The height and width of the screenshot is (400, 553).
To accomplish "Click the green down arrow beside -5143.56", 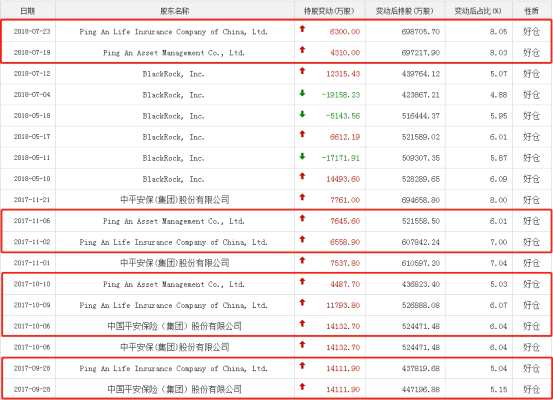I will click(302, 114).
